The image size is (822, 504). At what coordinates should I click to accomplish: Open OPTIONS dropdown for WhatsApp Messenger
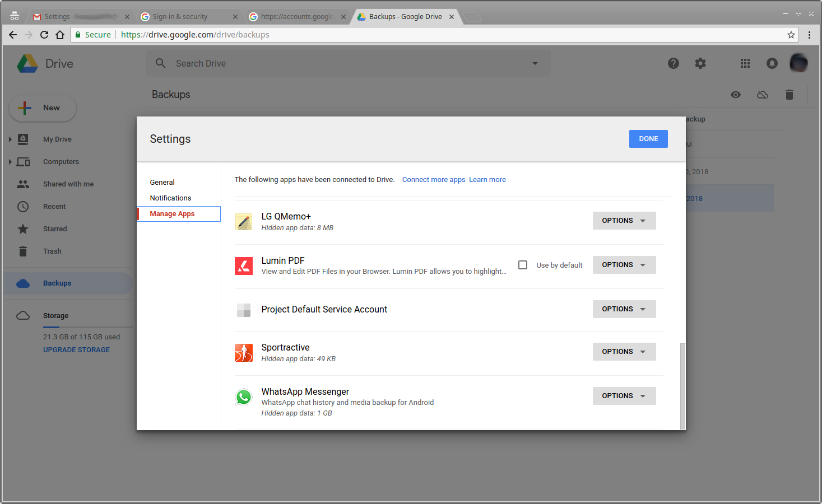[624, 396]
